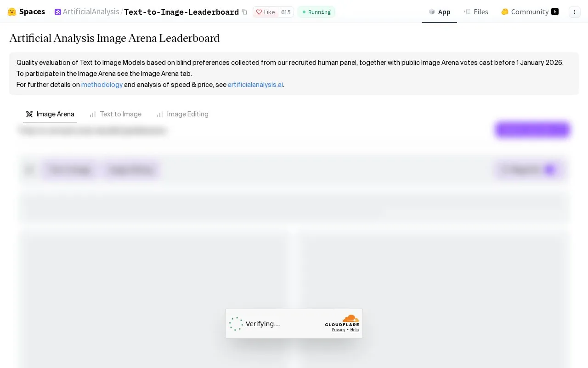View the 615 likes count

pyautogui.click(x=286, y=12)
